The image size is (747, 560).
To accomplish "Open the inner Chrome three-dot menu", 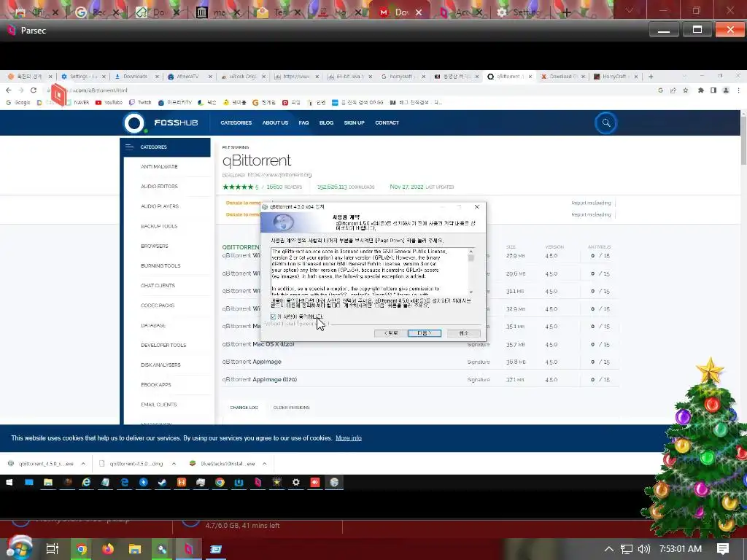I will (739, 90).
